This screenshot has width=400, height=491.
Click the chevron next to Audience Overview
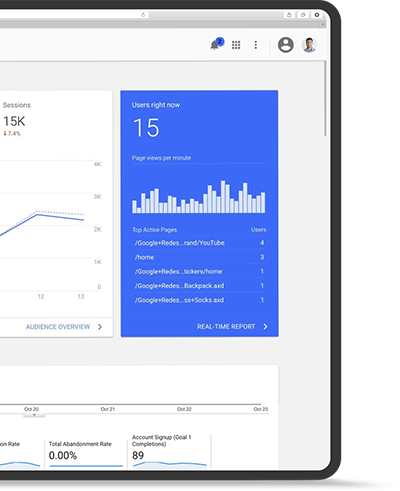pyautogui.click(x=100, y=327)
